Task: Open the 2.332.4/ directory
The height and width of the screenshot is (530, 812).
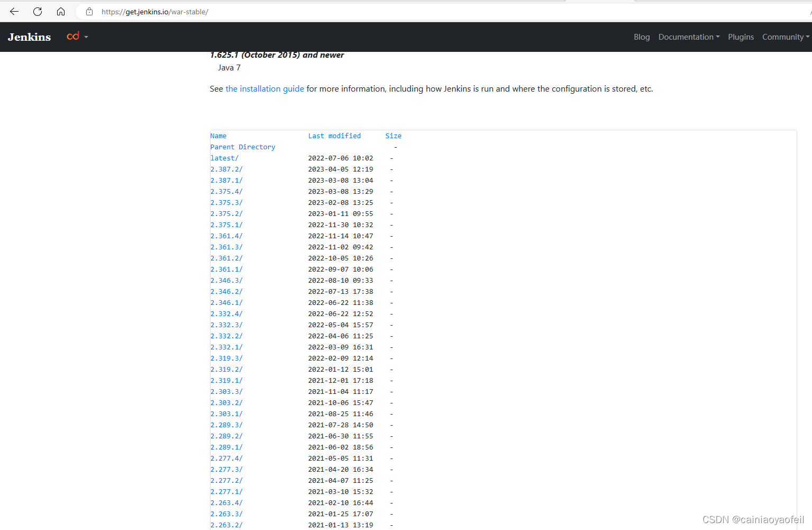Action: [x=226, y=314]
